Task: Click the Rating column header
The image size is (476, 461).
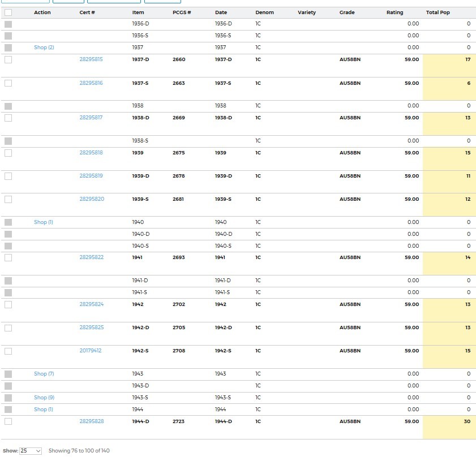Action: [x=394, y=12]
